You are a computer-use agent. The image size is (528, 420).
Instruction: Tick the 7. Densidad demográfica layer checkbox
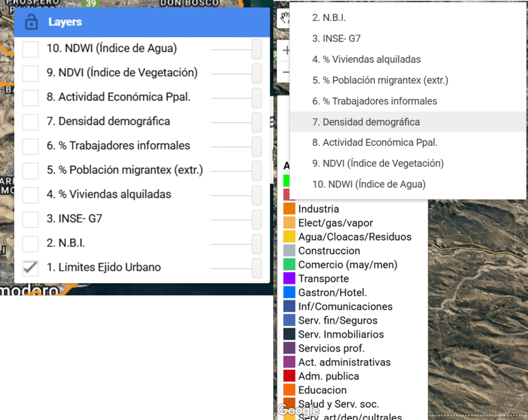[31, 122]
